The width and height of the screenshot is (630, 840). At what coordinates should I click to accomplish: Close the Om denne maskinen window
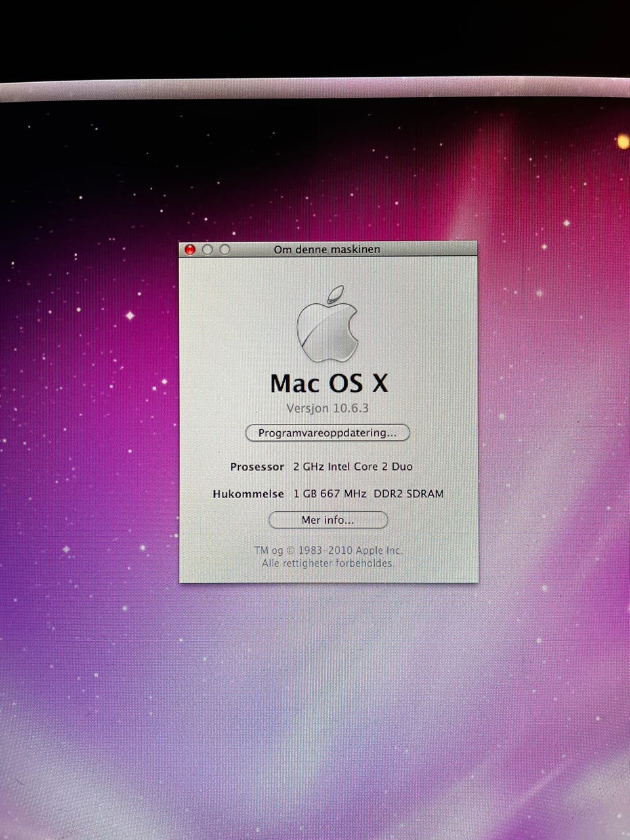(190, 249)
